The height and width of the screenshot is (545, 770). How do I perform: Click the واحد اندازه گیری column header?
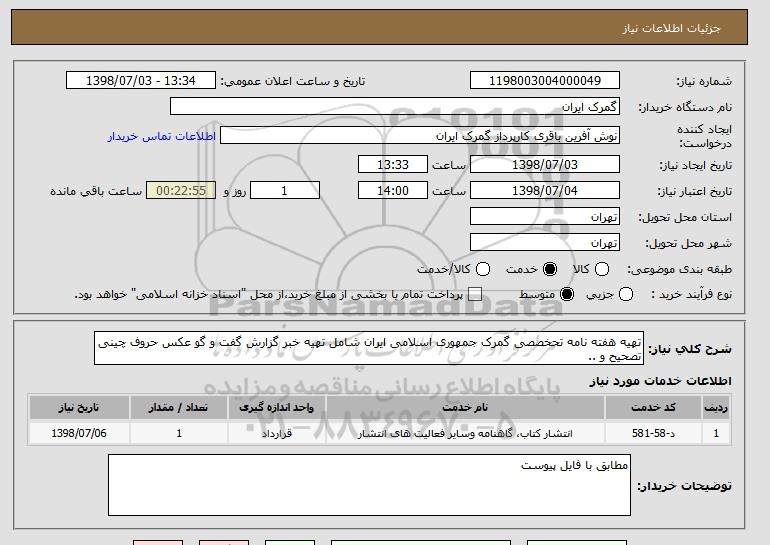276,408
